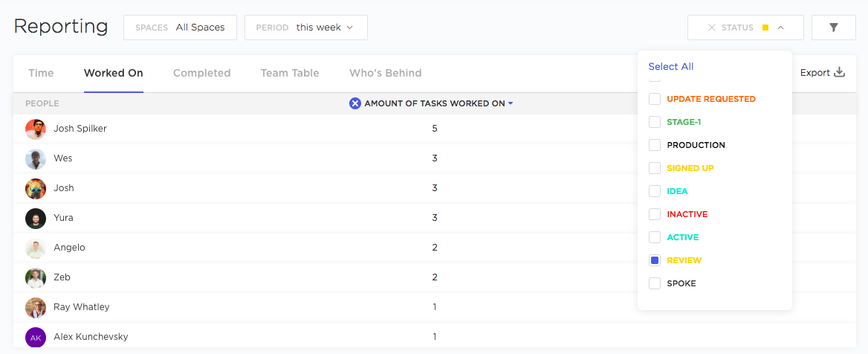
Task: Click the Export download icon
Action: [x=840, y=73]
